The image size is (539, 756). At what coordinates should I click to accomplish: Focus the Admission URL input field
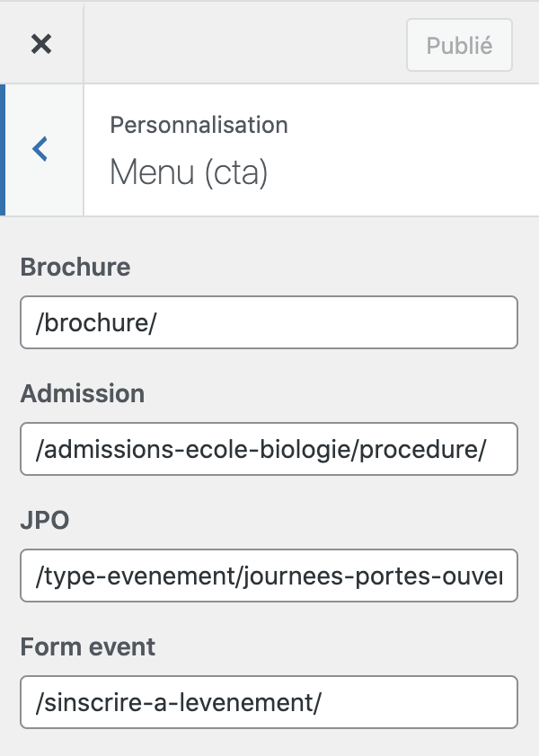pyautogui.click(x=269, y=449)
